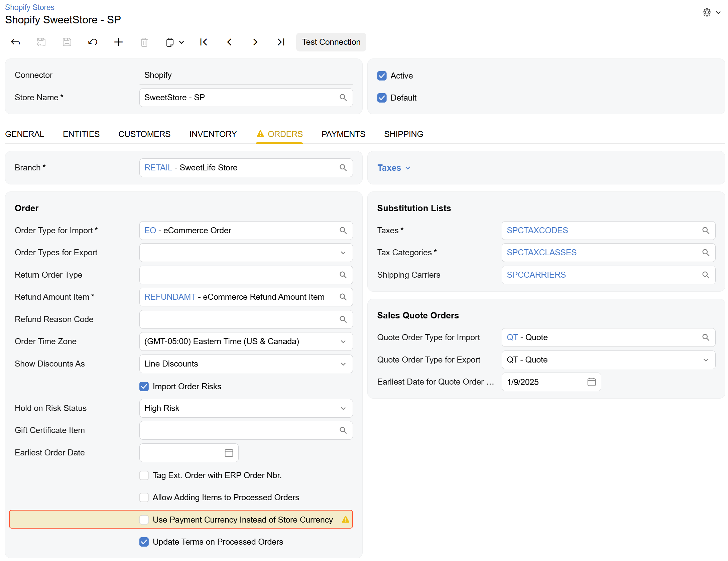
Task: Jump to the last record
Action: [281, 42]
